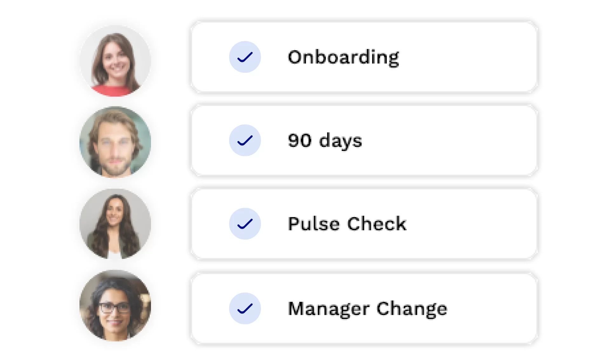This screenshot has width=596, height=364.
Task: Uncheck the 90 days checkmark
Action: [245, 140]
